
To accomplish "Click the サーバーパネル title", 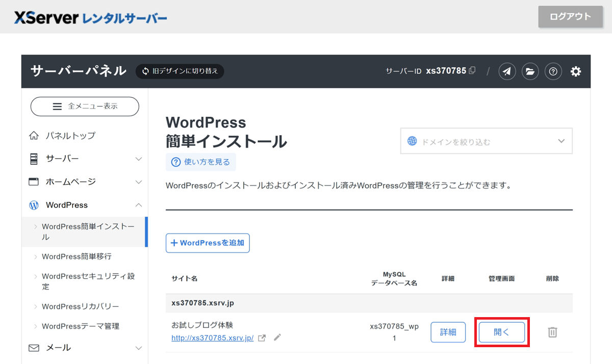I will (79, 71).
